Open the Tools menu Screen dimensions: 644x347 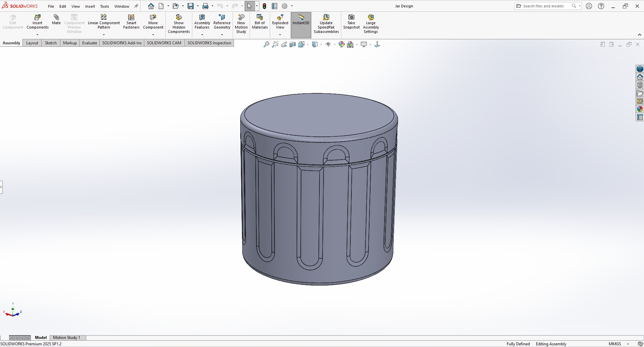coord(104,6)
